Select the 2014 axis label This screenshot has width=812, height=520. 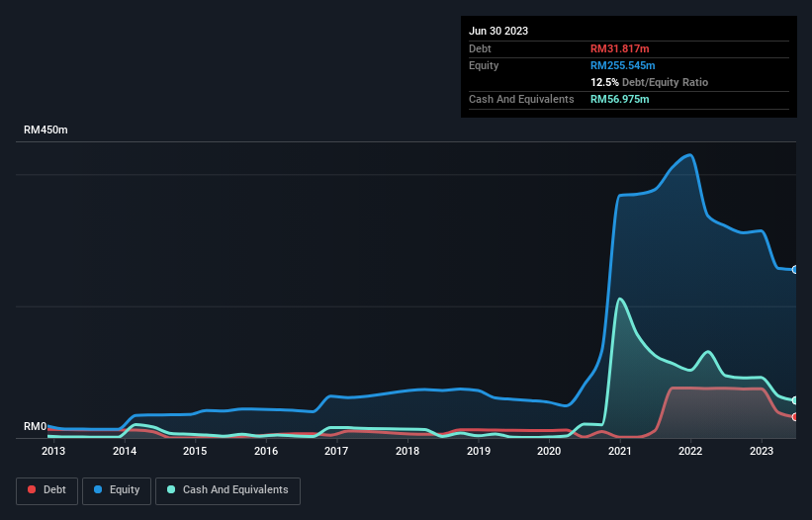(125, 451)
